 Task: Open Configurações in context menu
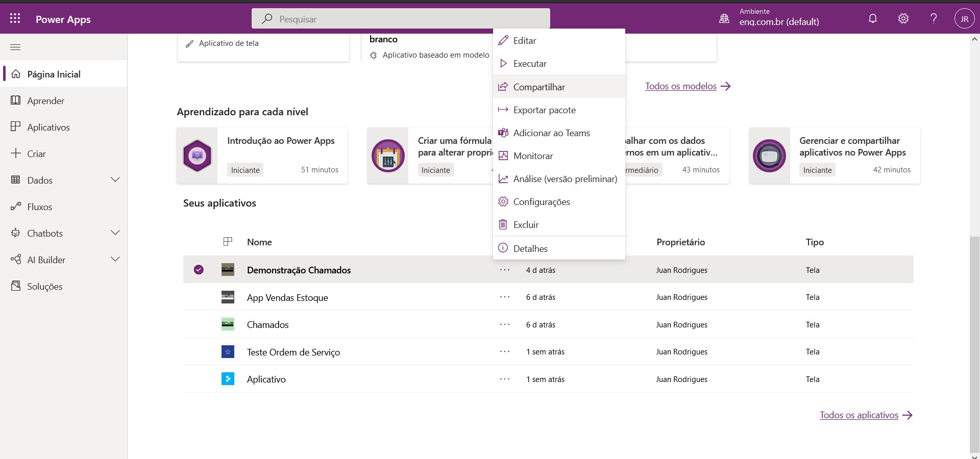559,201
